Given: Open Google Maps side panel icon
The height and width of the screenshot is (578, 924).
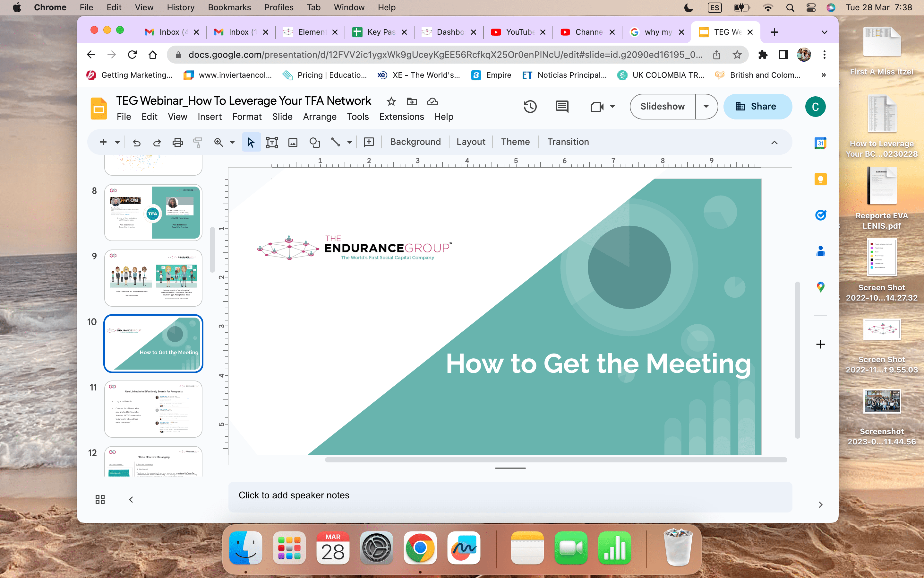Looking at the screenshot, I should pos(820,287).
